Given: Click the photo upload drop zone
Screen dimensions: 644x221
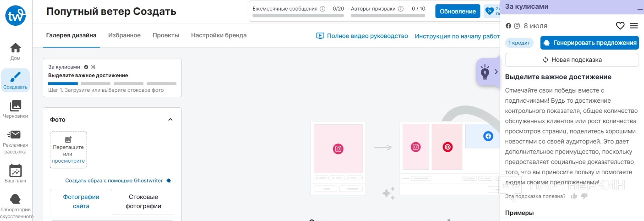Looking at the screenshot, I should [x=68, y=150].
